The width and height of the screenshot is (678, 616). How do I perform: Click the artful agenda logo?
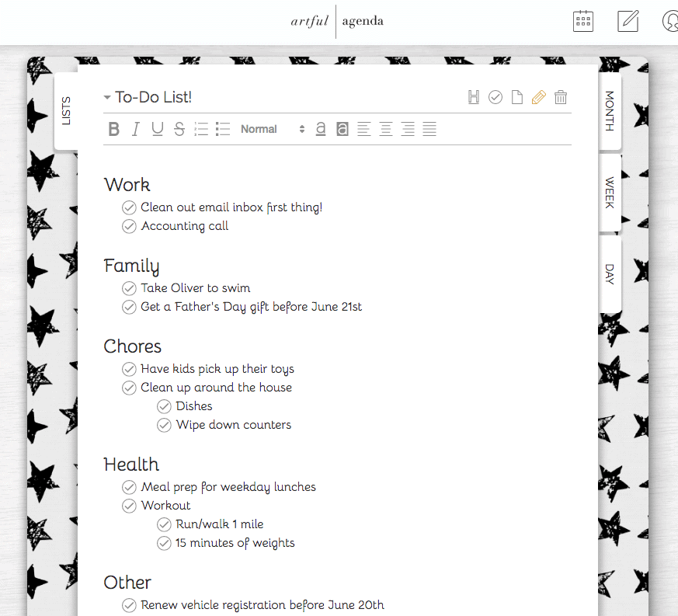(337, 21)
